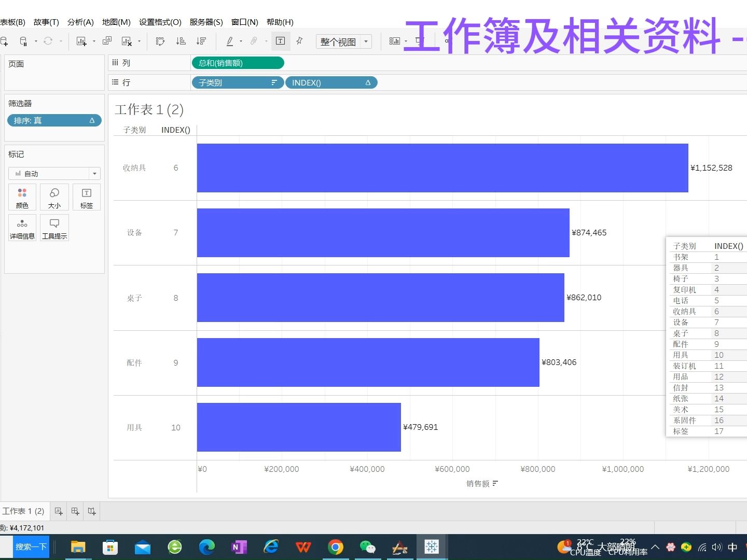
Task: Open the 自动 mark type dropdown
Action: [54, 173]
